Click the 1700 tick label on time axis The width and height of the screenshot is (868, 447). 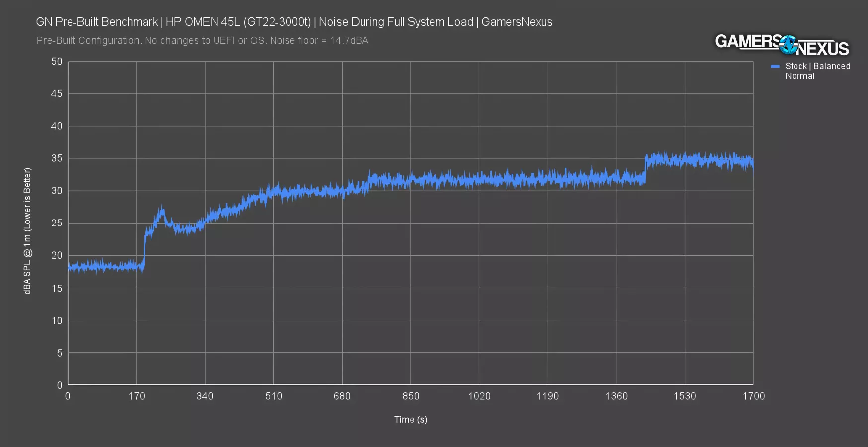[753, 396]
